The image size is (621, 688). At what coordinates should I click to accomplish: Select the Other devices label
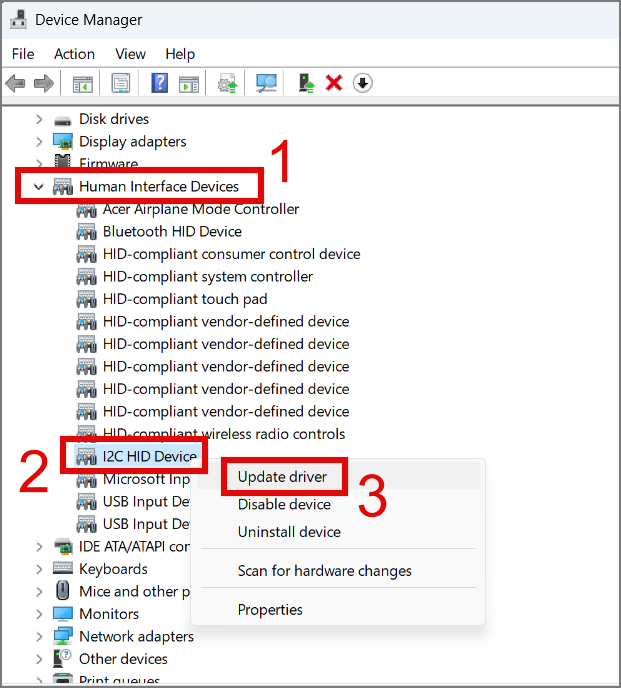[123, 659]
